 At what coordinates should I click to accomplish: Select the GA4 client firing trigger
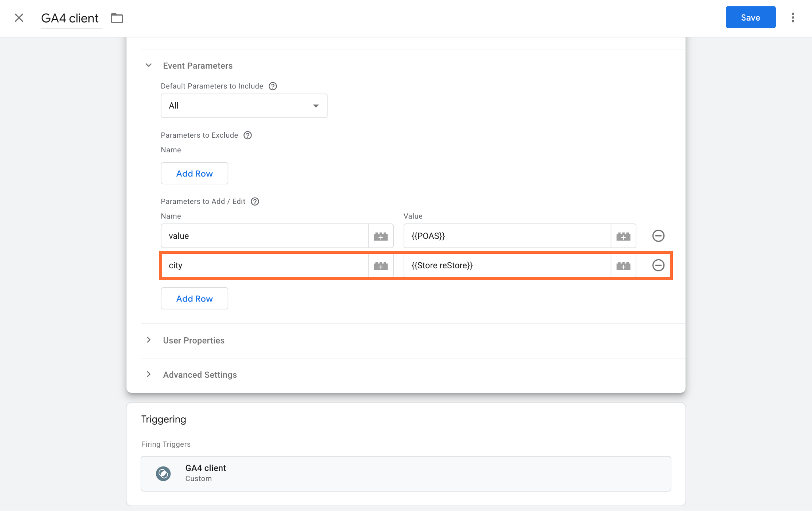[x=406, y=474]
